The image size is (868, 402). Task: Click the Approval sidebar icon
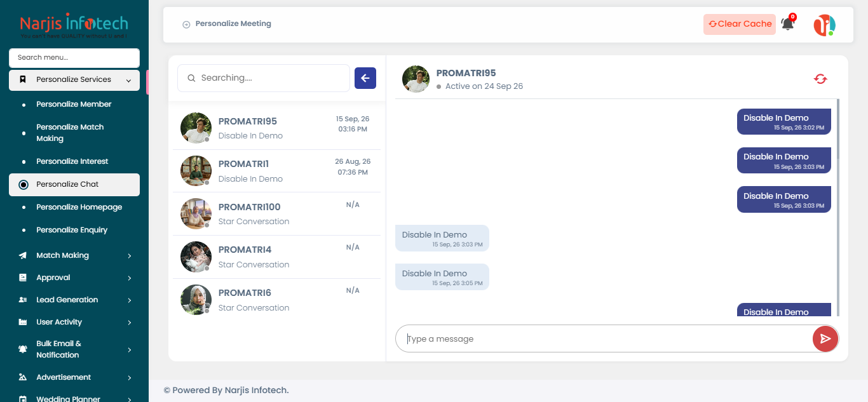pos(23,278)
